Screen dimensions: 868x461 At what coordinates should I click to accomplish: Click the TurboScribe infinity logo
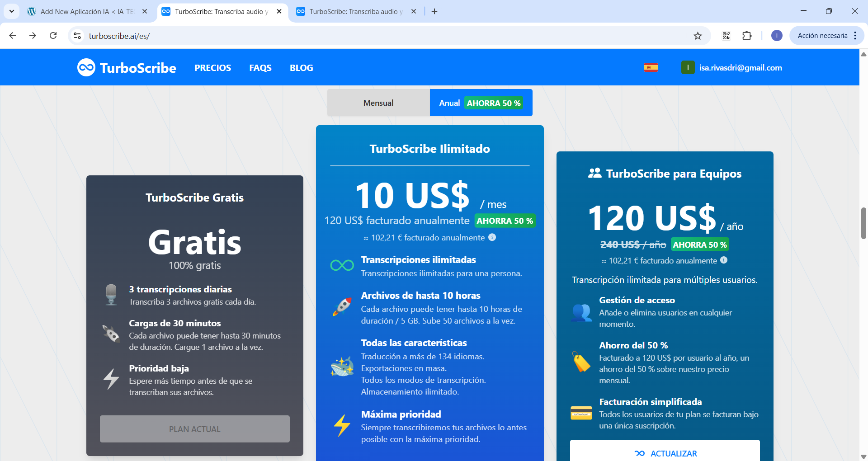(x=86, y=68)
